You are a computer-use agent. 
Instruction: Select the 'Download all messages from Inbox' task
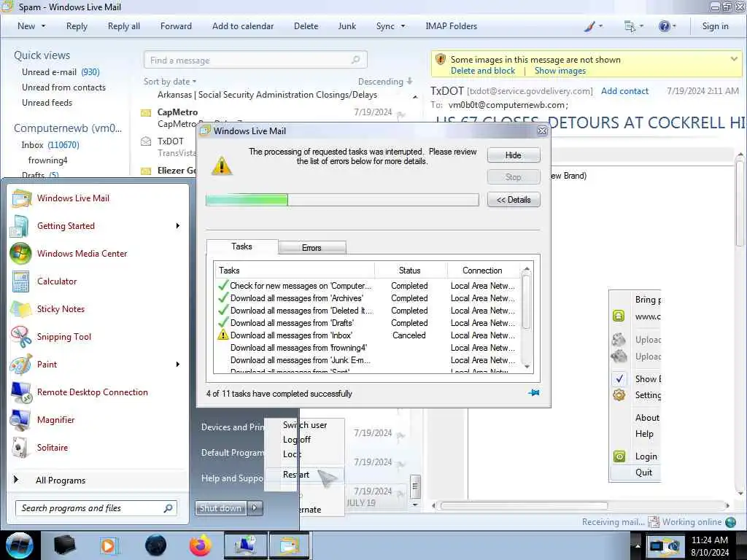(x=368, y=335)
